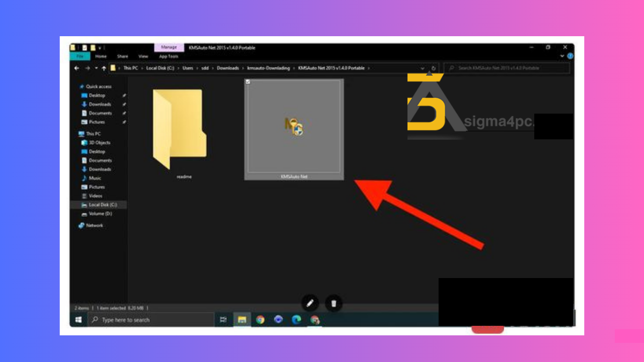Click kmsauto-Downloading in the address path
The image size is (644, 362).
pyautogui.click(x=269, y=68)
